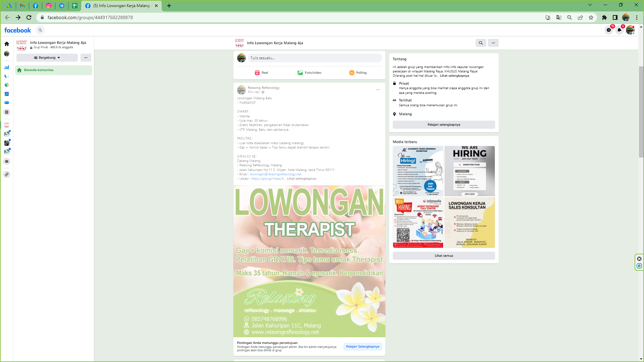Open the Chrome profile avatar
The height and width of the screenshot is (362, 644).
click(626, 17)
